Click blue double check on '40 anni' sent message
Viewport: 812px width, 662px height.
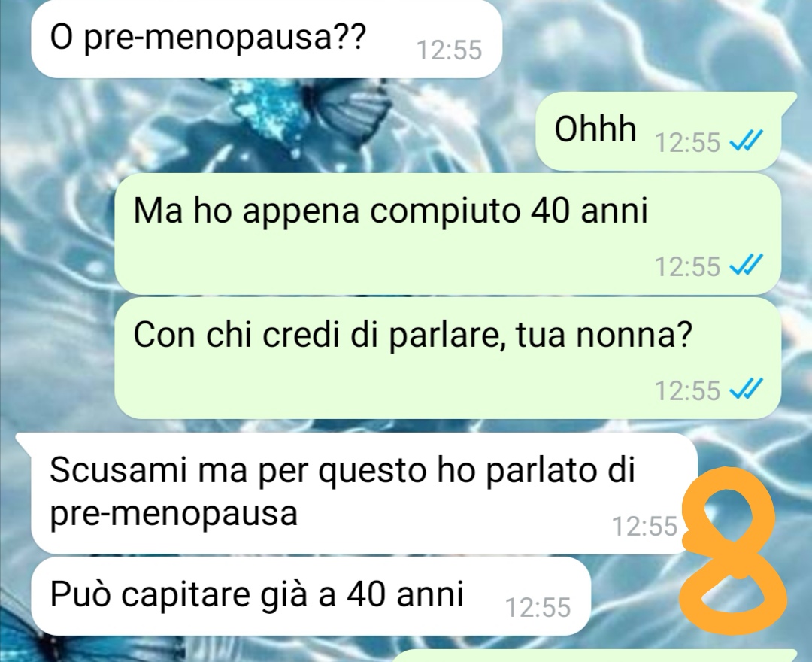746,266
